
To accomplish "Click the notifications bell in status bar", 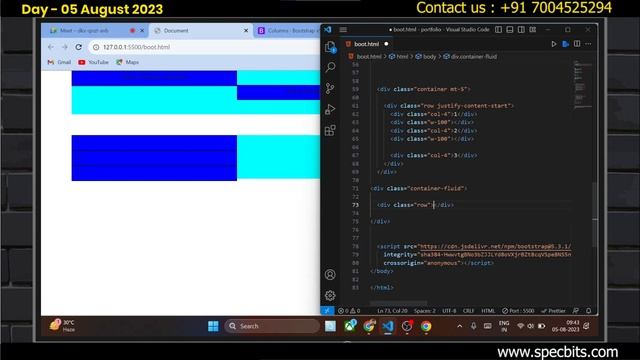I will tap(588, 311).
